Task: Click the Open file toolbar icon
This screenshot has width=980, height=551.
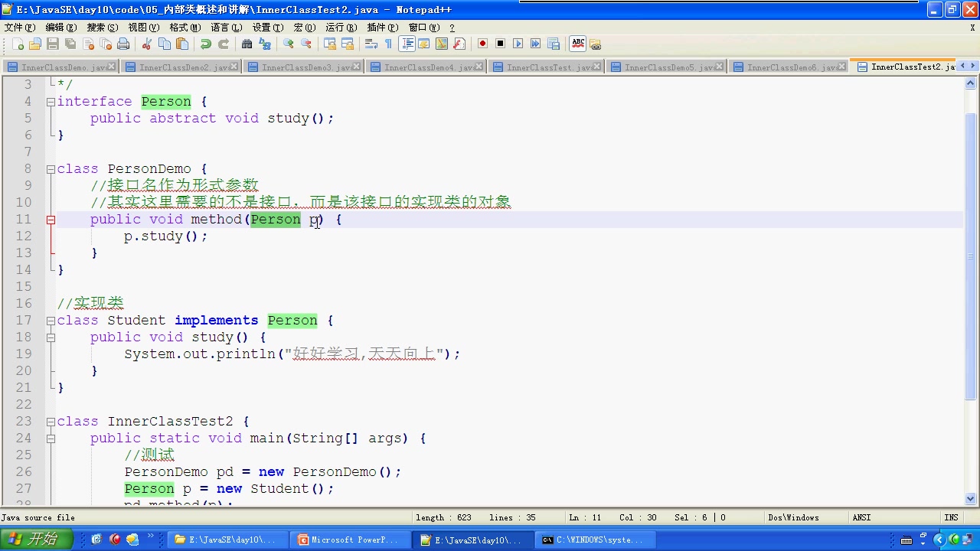Action: [35, 44]
